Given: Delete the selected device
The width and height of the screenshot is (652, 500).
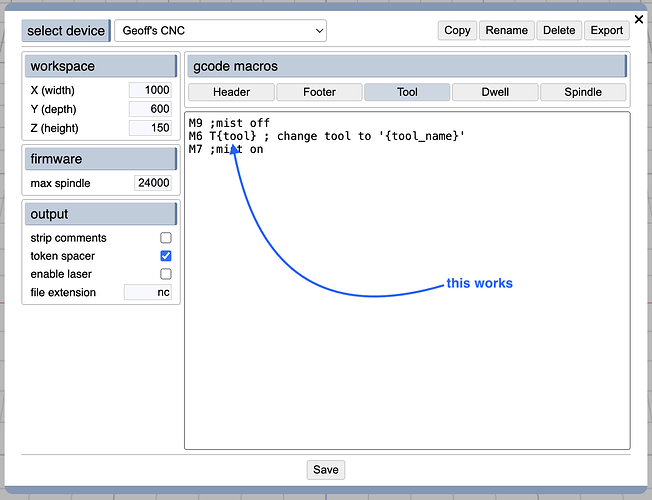Looking at the screenshot, I should (559, 30).
